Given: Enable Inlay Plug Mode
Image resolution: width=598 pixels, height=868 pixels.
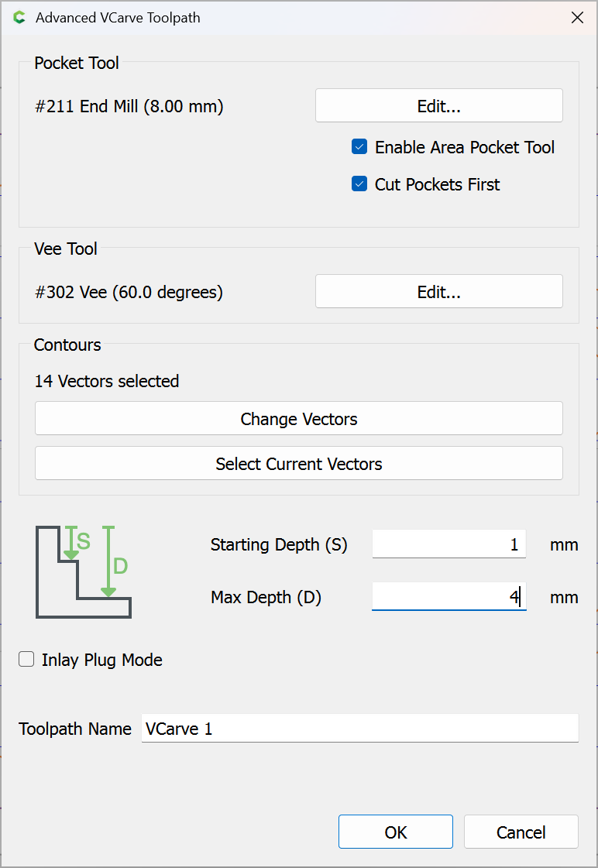Looking at the screenshot, I should (x=27, y=660).
